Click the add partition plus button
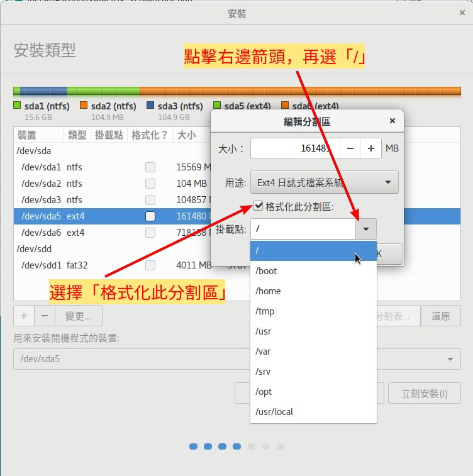 23,316
